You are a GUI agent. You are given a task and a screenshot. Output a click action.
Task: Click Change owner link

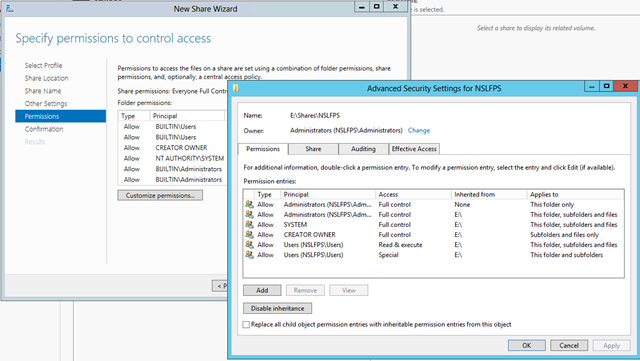coord(419,130)
